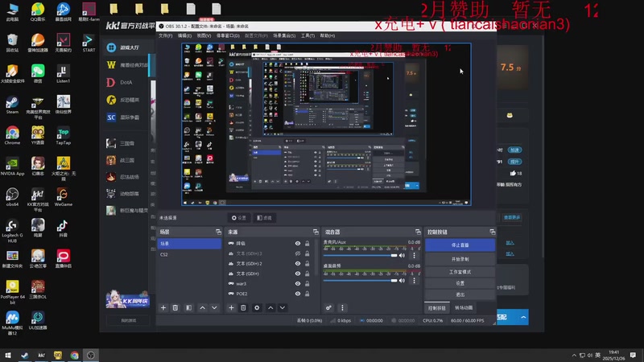Toggle visibility of the war3 source
The width and height of the screenshot is (644, 362).
click(298, 284)
